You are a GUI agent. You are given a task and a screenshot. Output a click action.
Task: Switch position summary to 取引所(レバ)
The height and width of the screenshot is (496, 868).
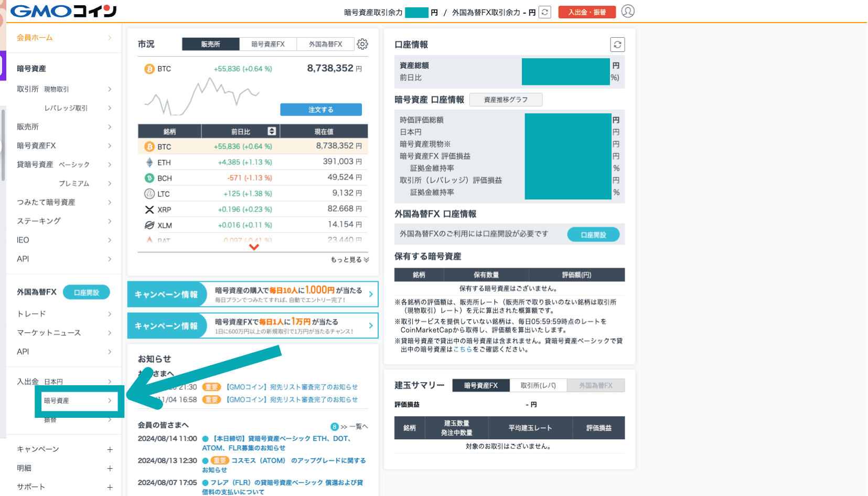tap(538, 385)
